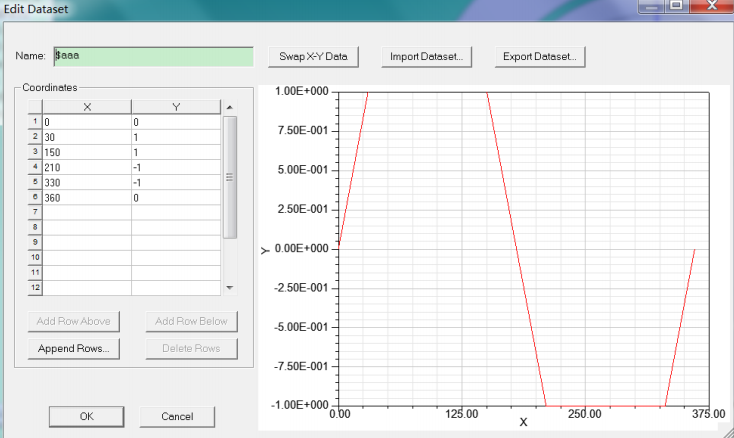This screenshot has height=438, width=734.
Task: Select row 5 header in coordinates table
Action: [35, 182]
